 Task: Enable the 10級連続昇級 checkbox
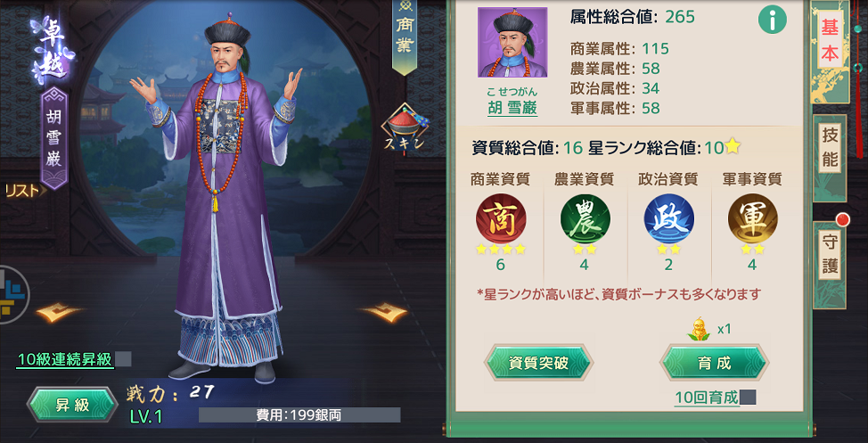point(123,359)
